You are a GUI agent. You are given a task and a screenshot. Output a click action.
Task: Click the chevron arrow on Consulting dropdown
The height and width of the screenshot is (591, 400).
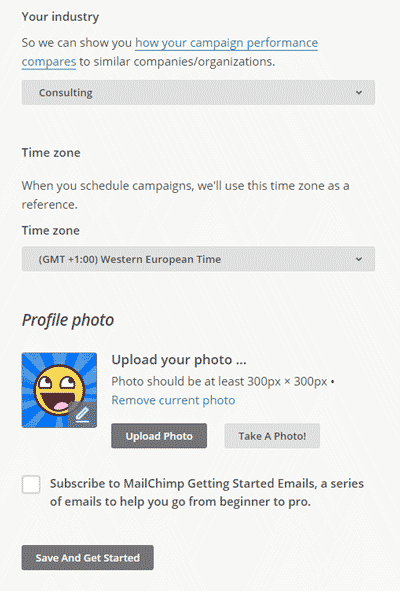tap(359, 92)
